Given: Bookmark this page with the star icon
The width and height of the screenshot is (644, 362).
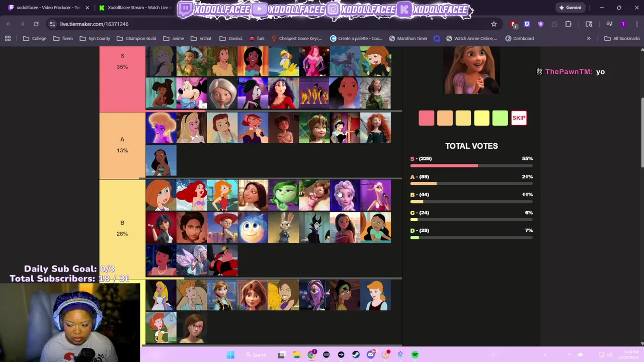Looking at the screenshot, I should coord(494,24).
